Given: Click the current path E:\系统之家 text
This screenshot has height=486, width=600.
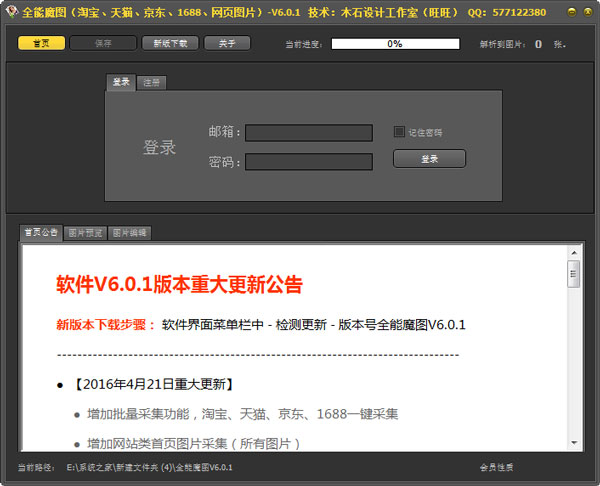Looking at the screenshot, I should (149, 468).
